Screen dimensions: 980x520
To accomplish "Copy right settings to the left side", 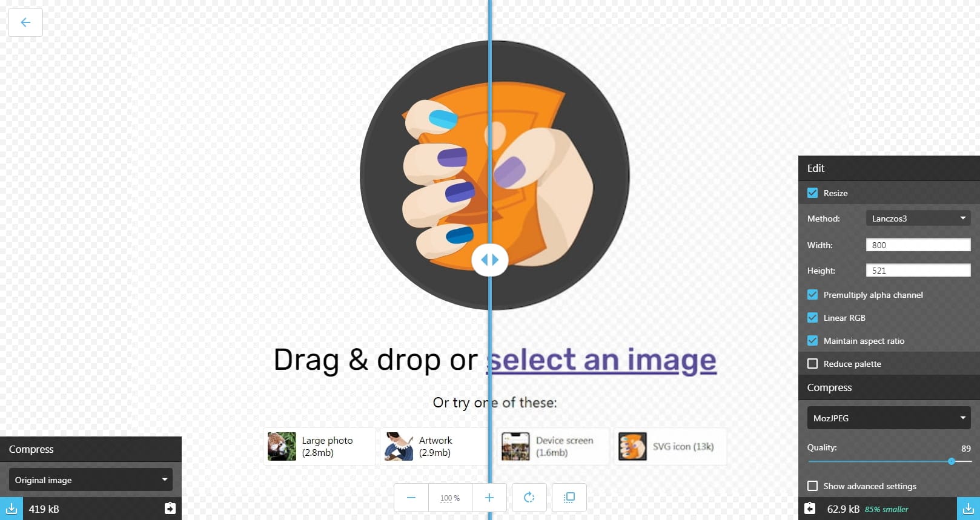I will coord(810,508).
